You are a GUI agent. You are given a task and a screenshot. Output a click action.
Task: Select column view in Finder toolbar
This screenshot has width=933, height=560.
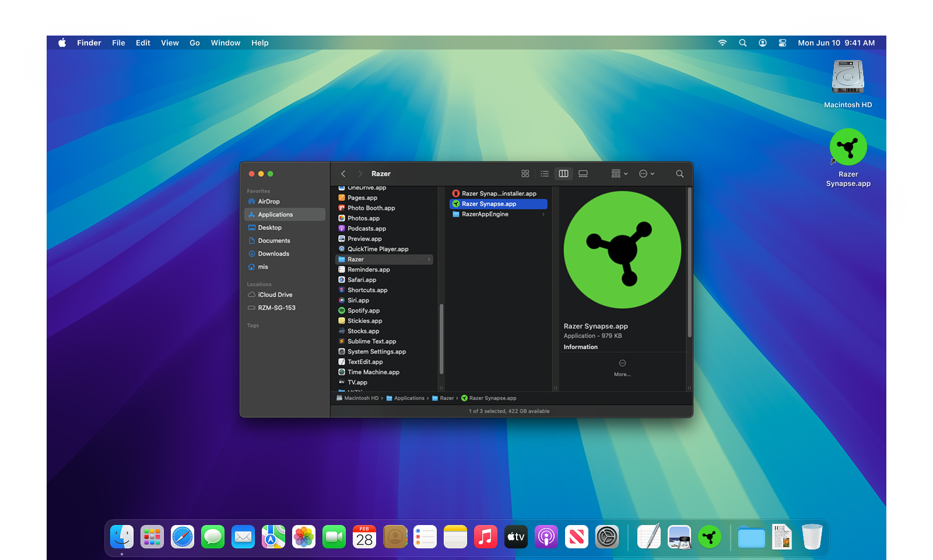564,174
